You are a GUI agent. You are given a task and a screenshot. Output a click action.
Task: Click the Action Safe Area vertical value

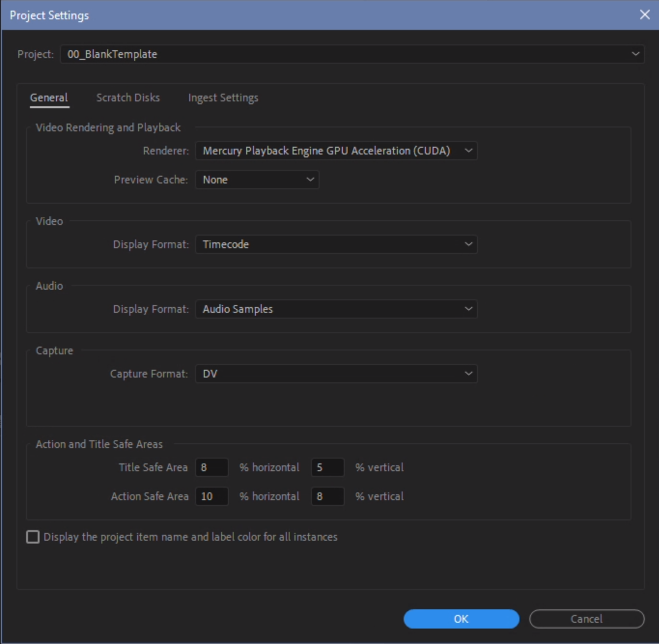tap(327, 496)
